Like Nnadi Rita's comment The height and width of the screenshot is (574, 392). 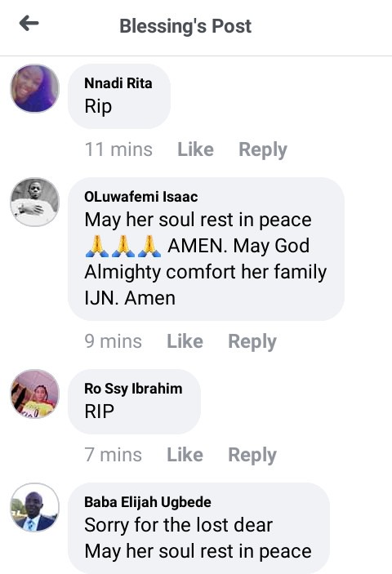195,149
